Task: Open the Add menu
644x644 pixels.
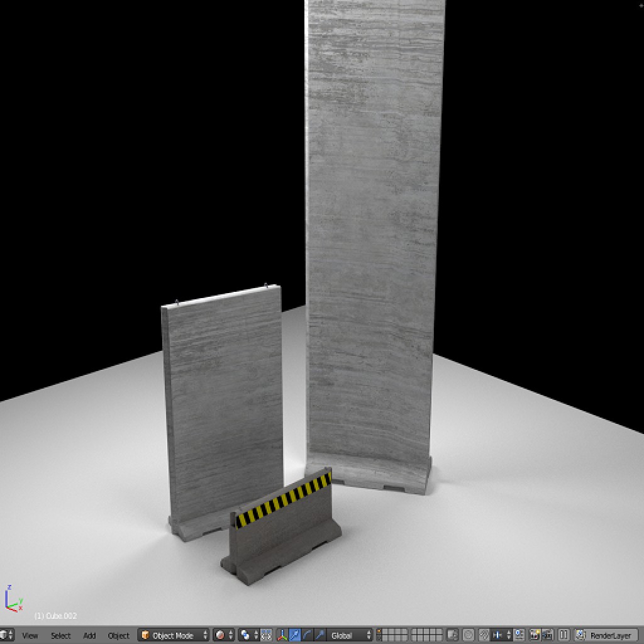Action: (89, 636)
